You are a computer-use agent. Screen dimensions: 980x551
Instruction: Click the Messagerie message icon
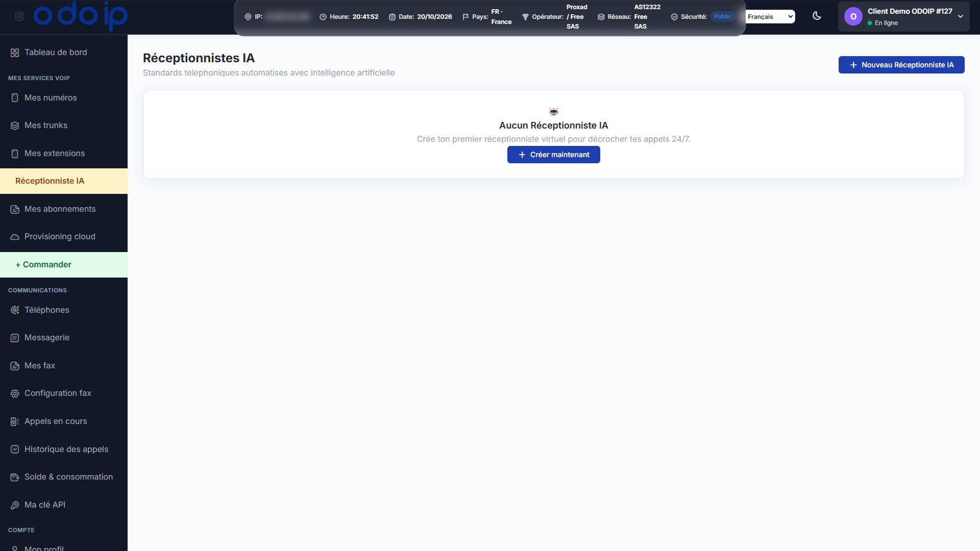15,338
